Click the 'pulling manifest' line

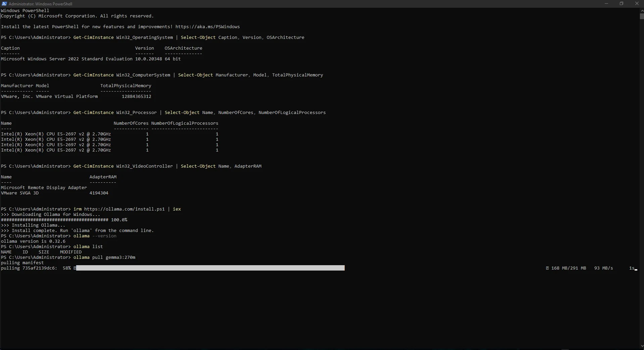pos(22,263)
